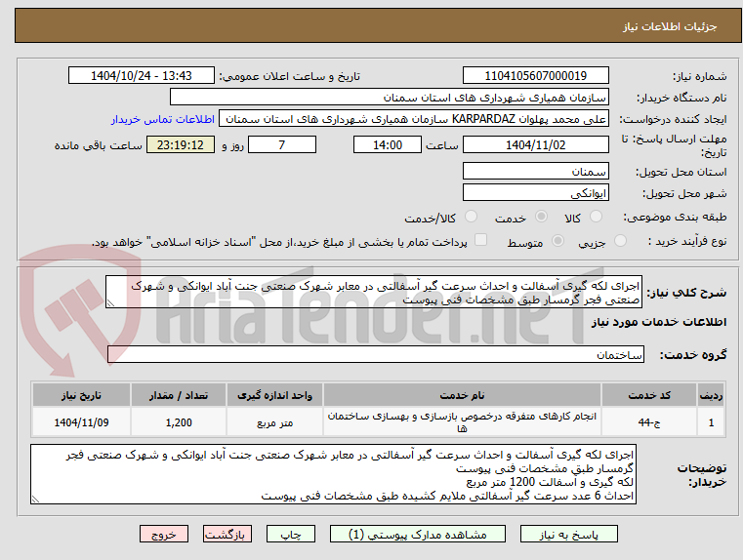Click the countdown timer 23:19:12 field

pyautogui.click(x=180, y=144)
